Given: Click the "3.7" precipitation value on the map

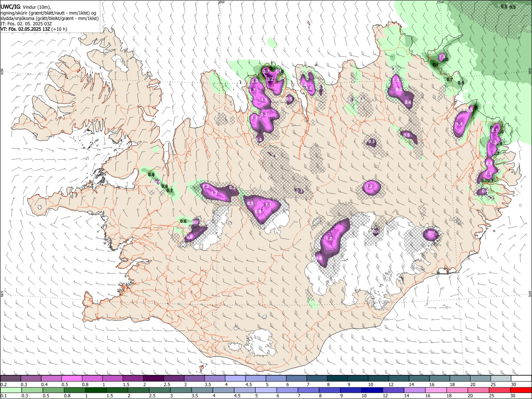Looking at the screenshot, I should pyautogui.click(x=266, y=72).
